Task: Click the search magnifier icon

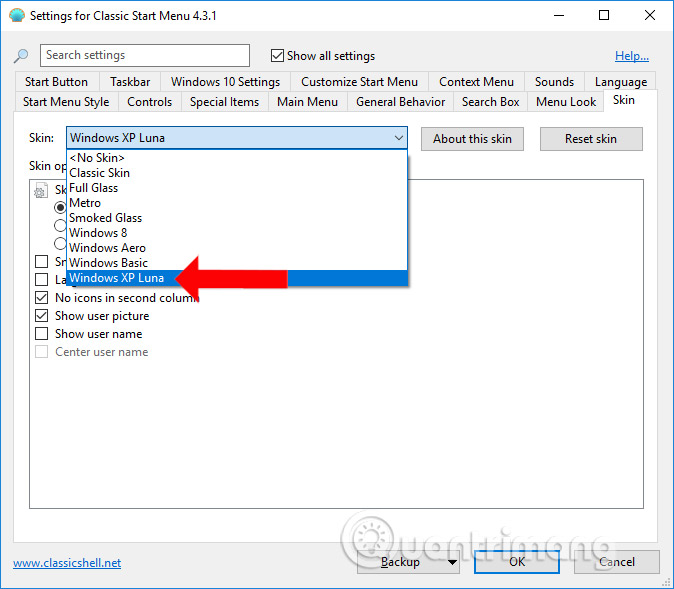Action: click(21, 55)
